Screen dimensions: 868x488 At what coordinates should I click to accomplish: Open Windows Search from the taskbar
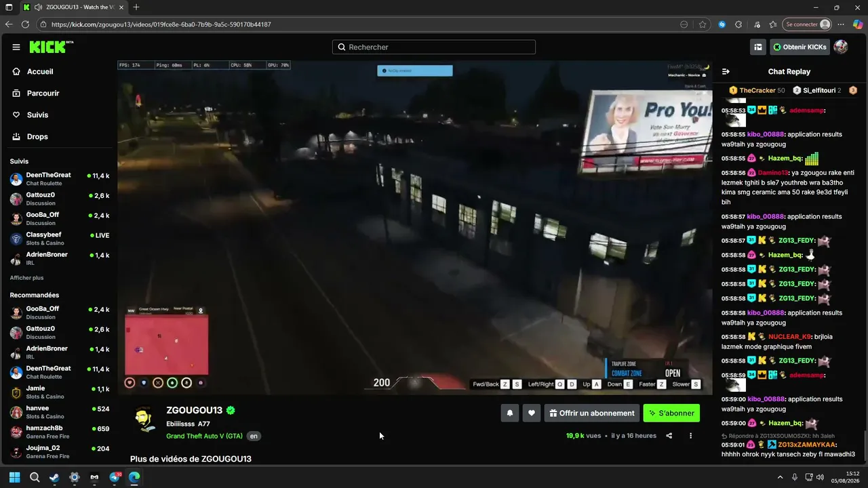pos(35,477)
